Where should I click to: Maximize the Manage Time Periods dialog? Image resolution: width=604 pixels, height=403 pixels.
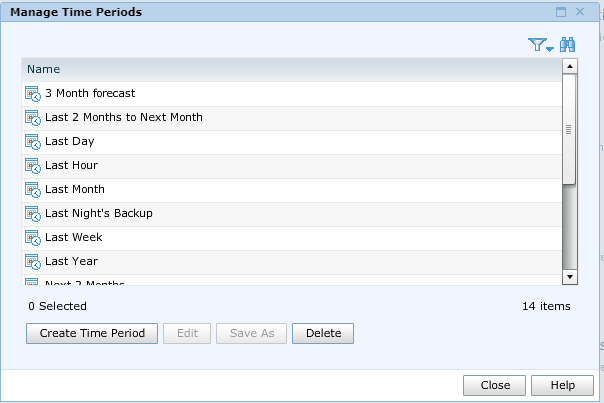561,12
